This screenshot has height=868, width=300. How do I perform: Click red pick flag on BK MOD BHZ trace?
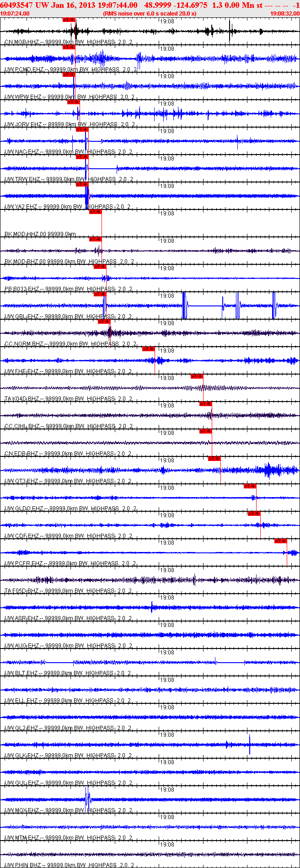click(95, 239)
